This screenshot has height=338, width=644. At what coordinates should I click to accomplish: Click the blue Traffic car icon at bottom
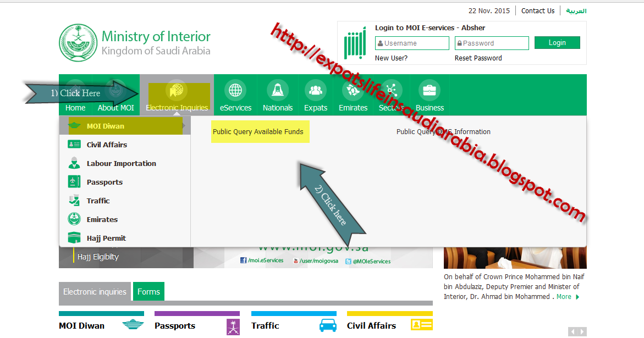[328, 325]
